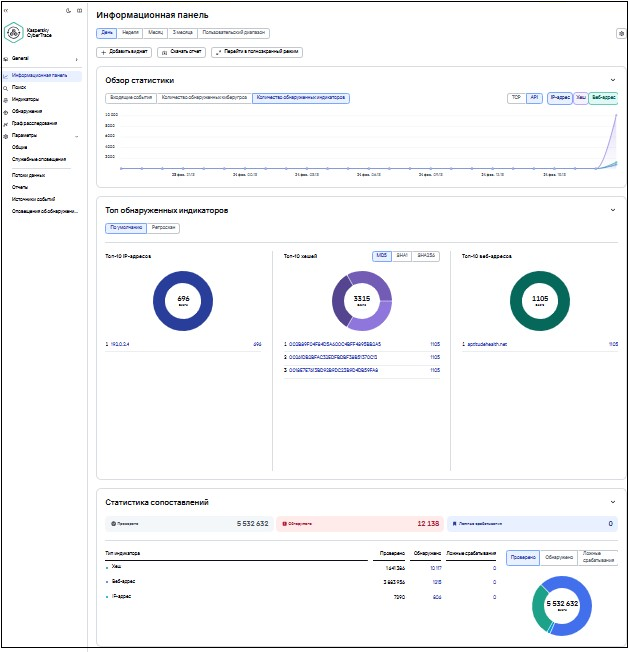Screen dimensions: 629x652
Task: Toggle the Веб-адрес series in the chart
Action: coord(603,98)
